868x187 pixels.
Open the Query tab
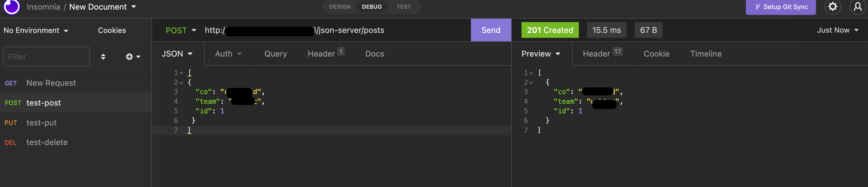click(x=275, y=54)
